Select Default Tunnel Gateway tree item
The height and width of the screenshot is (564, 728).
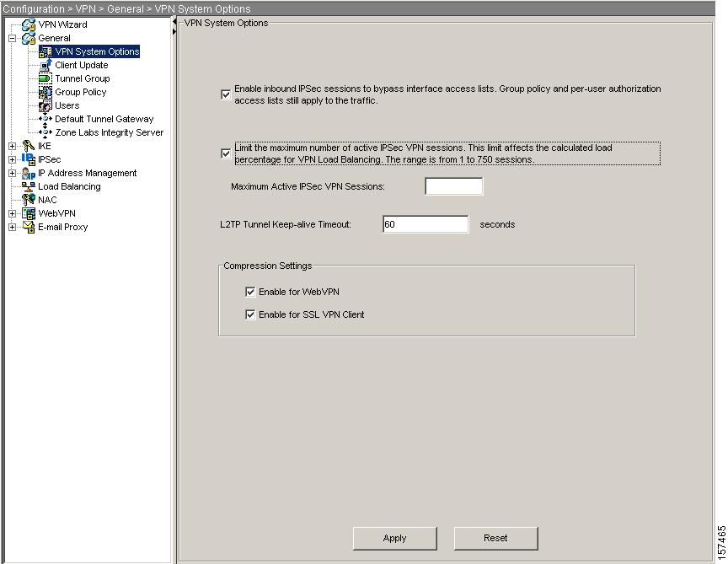pyautogui.click(x=104, y=119)
